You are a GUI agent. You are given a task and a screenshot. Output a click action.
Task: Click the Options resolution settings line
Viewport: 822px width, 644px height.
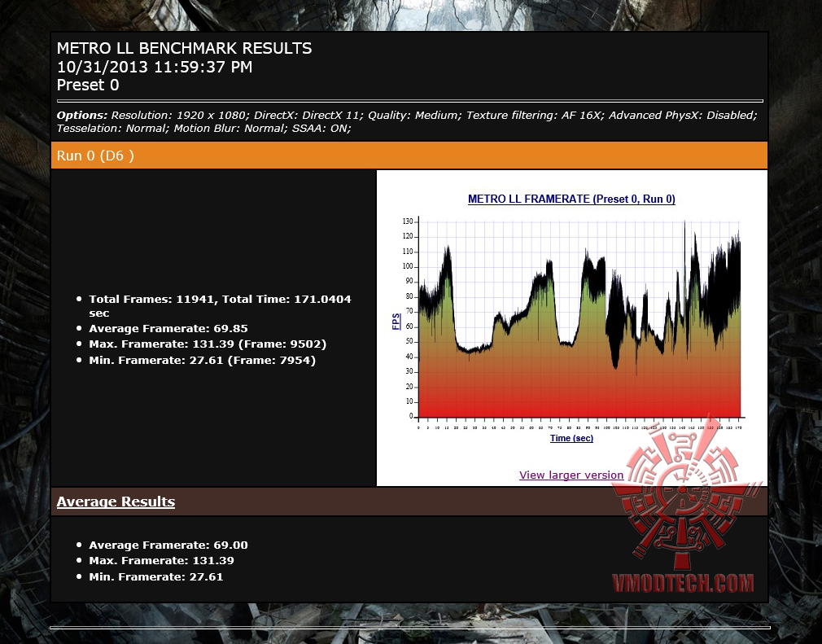[407, 116]
